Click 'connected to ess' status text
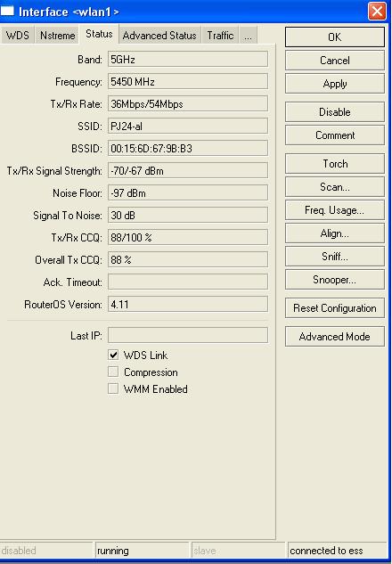 pos(326,551)
